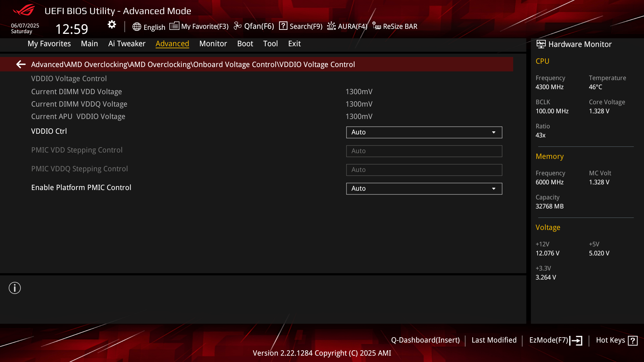Click Ratio 43x value
Viewport: 644px width, 362px height.
pyautogui.click(x=540, y=135)
